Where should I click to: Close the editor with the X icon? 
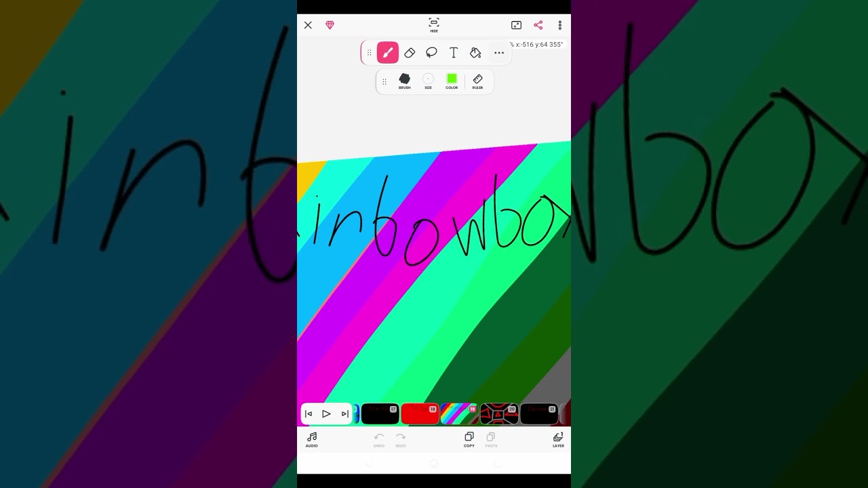point(308,25)
